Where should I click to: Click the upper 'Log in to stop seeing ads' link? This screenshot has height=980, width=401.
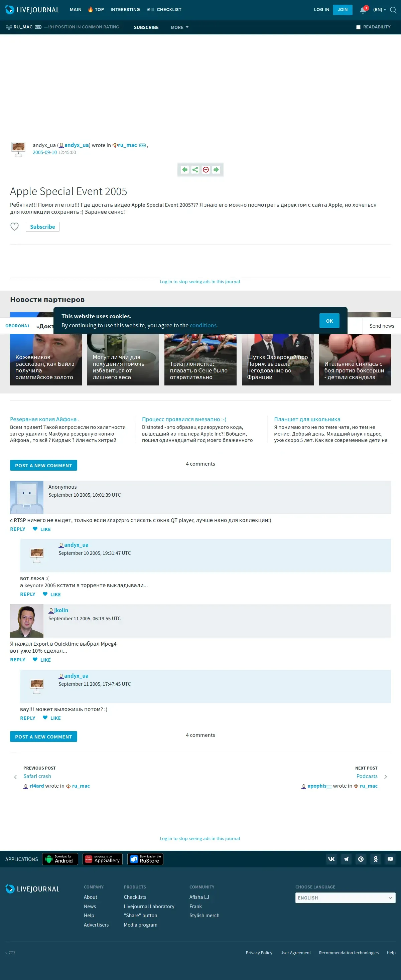pyautogui.click(x=200, y=282)
